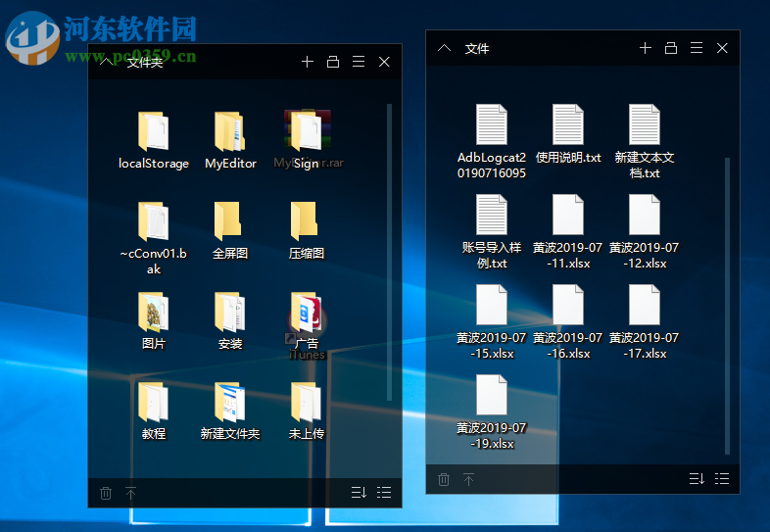The width and height of the screenshot is (770, 532).
Task: Collapse the 文件夹 panel with its chevron
Action: 106,62
